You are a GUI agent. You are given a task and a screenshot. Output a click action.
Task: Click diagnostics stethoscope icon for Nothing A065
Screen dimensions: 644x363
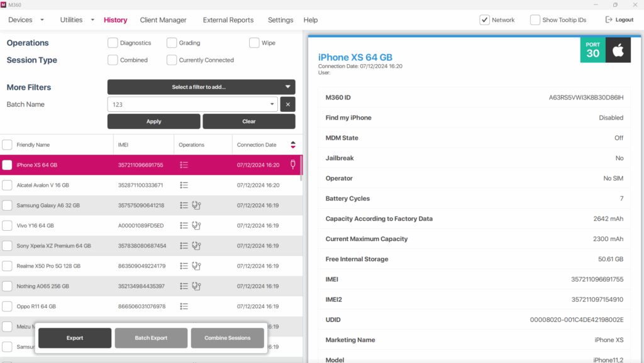tap(196, 286)
